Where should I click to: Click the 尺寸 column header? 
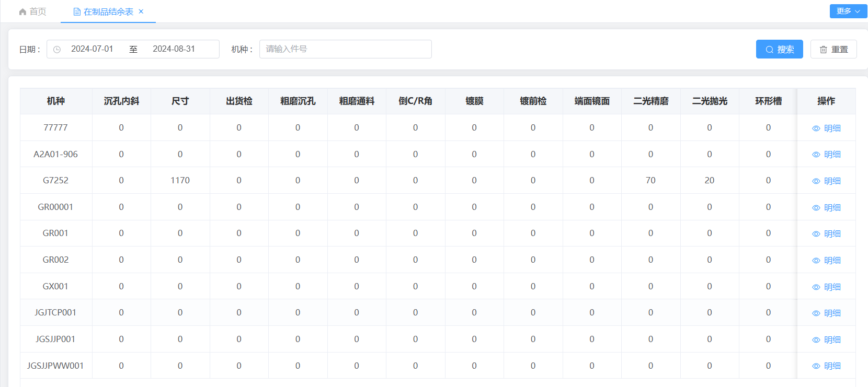click(x=180, y=101)
